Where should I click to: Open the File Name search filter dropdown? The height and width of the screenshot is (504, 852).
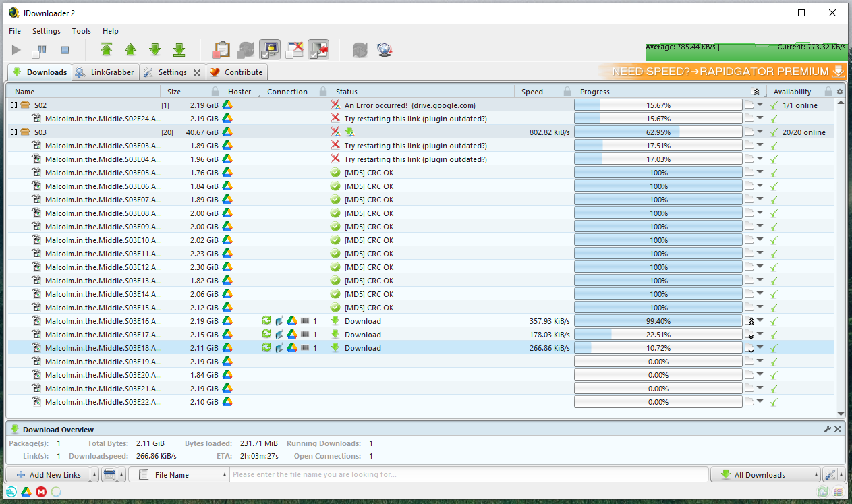(225, 475)
